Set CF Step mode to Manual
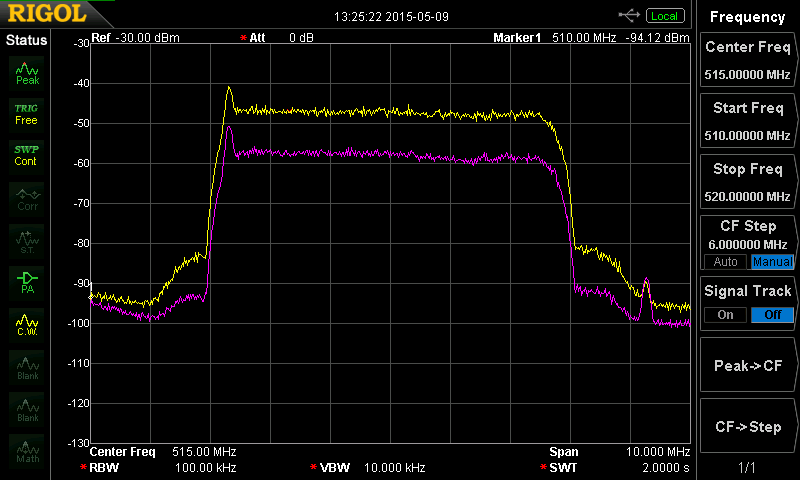 point(771,262)
